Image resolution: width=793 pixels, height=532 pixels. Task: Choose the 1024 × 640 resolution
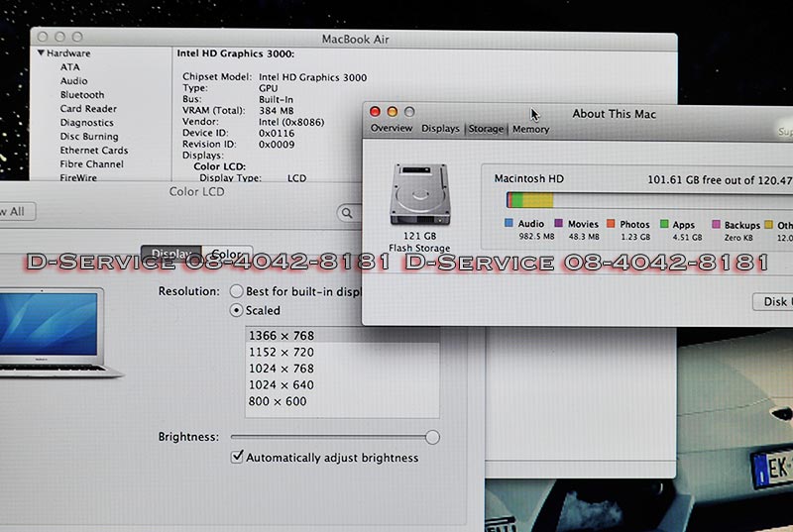342,385
